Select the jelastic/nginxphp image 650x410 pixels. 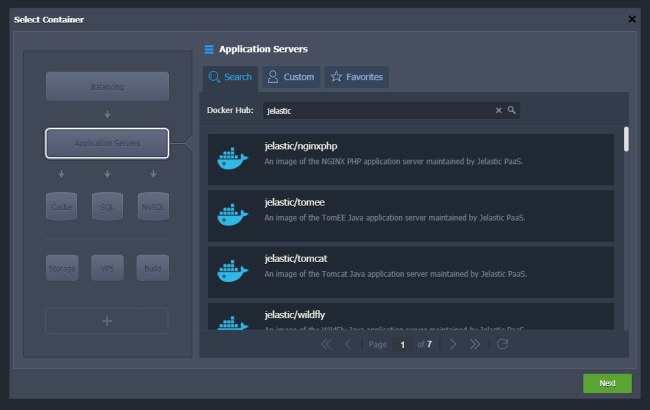click(411, 160)
